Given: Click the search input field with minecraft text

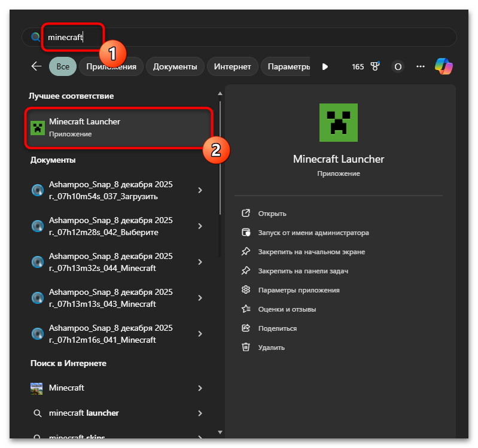Looking at the screenshot, I should click(239, 37).
